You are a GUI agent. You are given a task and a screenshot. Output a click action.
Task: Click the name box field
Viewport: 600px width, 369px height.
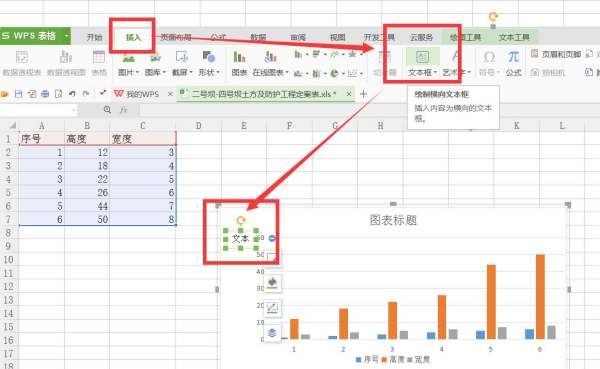36,110
